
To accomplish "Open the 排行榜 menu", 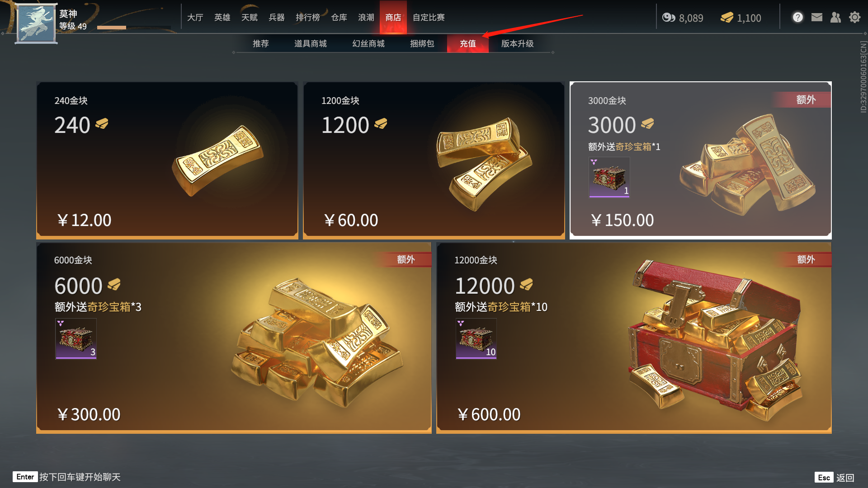I will point(307,17).
